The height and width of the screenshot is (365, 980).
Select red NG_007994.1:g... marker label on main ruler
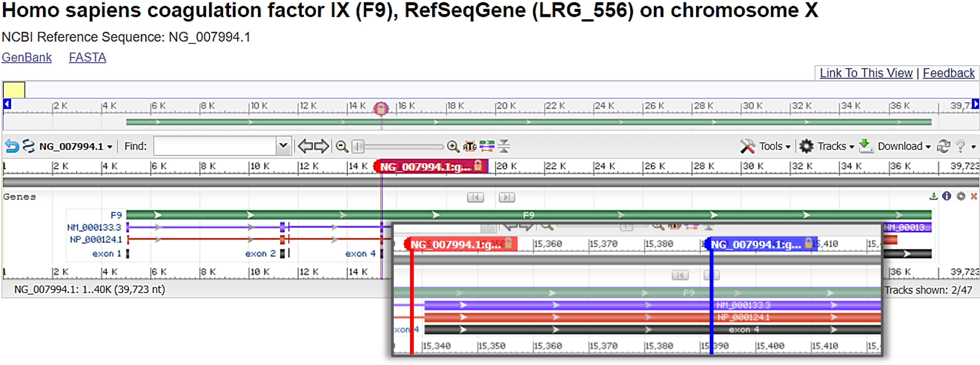tap(431, 166)
